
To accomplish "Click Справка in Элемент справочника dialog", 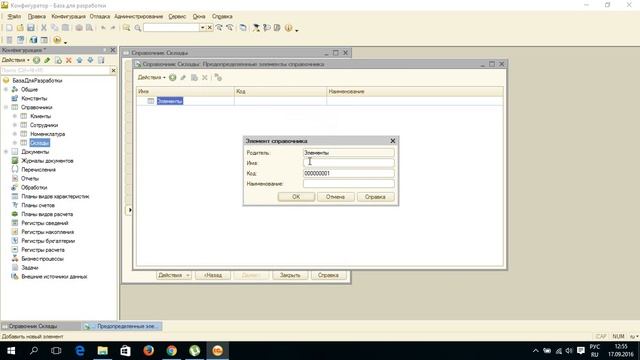I will 375,197.
